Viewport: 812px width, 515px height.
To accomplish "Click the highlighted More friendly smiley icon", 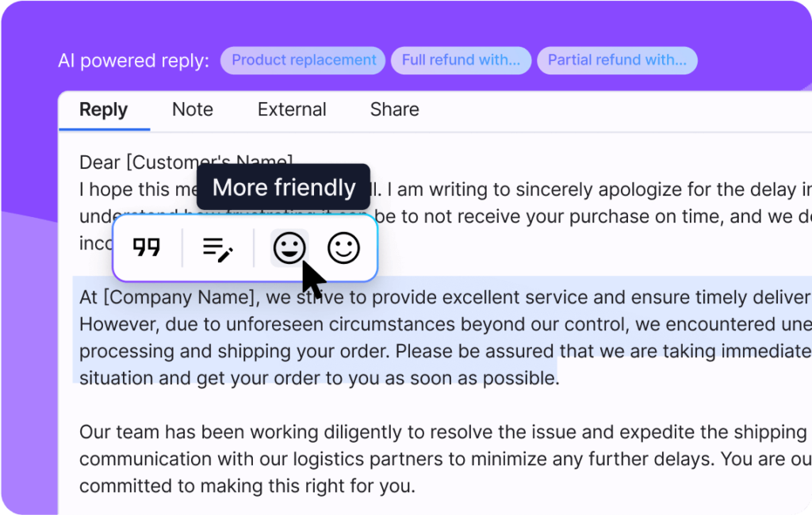I will point(289,248).
